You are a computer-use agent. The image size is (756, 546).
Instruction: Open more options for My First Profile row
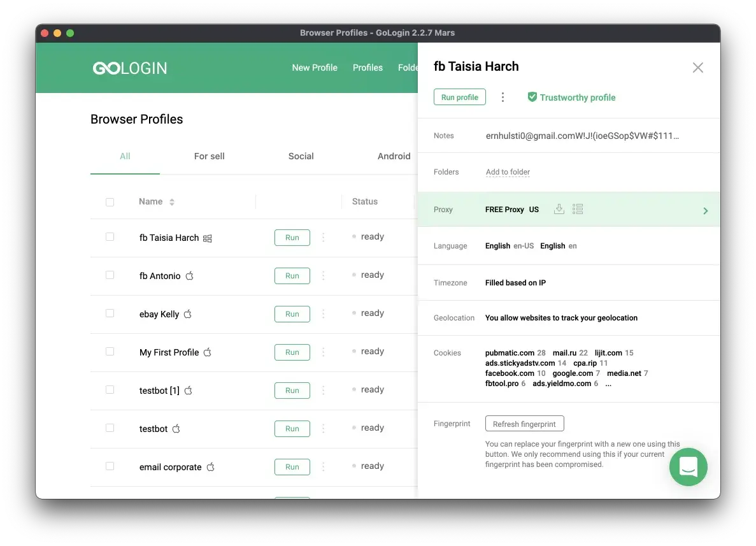coord(323,352)
